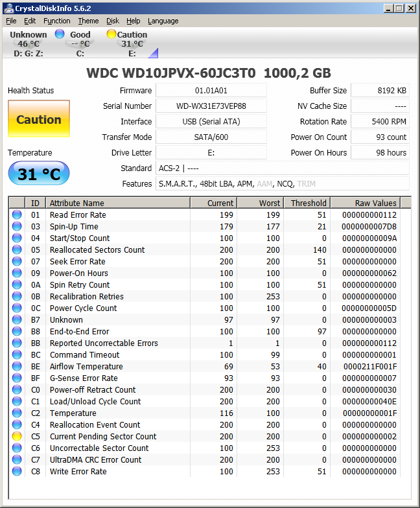Click status orb for Load/Unload Cycle Count

[x=17, y=401]
